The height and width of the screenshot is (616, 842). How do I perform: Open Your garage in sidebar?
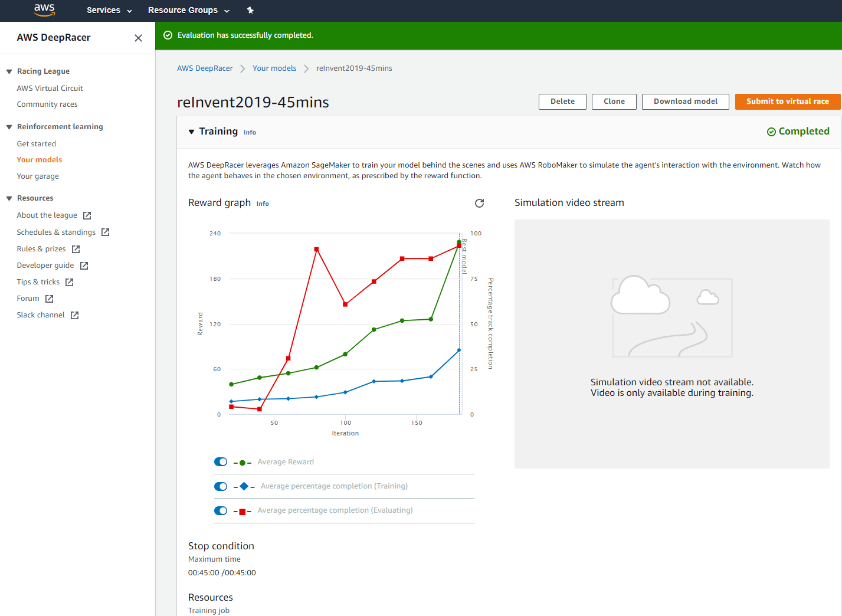[38, 176]
